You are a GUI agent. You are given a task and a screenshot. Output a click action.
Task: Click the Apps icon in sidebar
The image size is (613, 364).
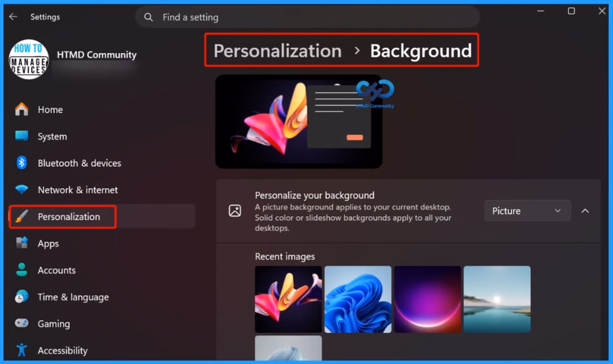(x=22, y=243)
